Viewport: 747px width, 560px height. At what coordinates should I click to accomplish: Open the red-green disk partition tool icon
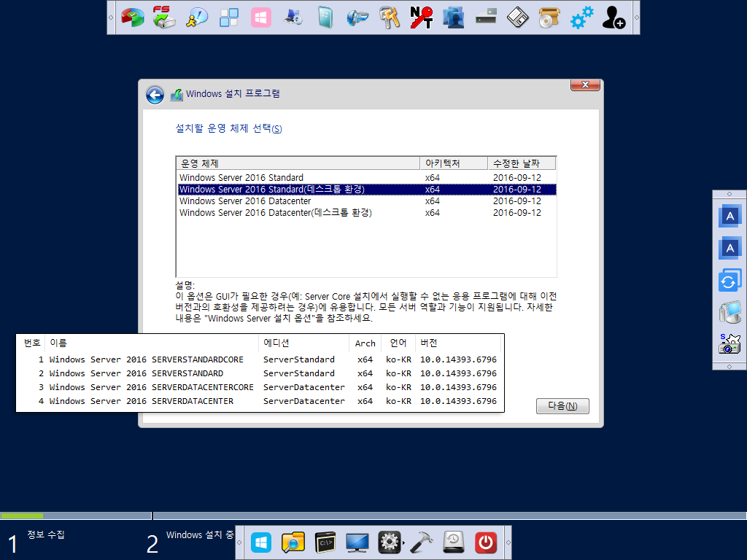tap(133, 18)
